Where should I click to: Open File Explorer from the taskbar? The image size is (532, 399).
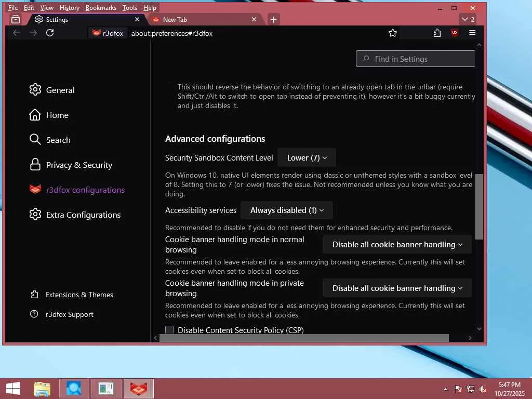42,389
